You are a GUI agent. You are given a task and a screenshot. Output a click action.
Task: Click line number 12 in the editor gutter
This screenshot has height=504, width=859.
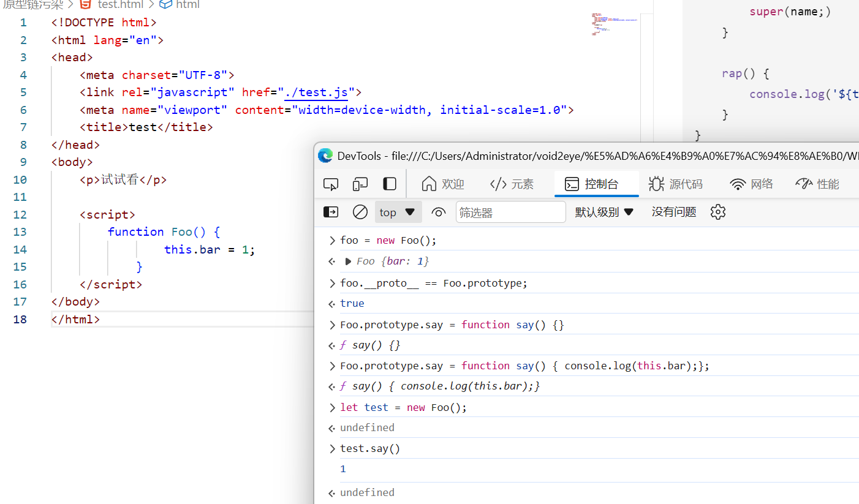20,214
